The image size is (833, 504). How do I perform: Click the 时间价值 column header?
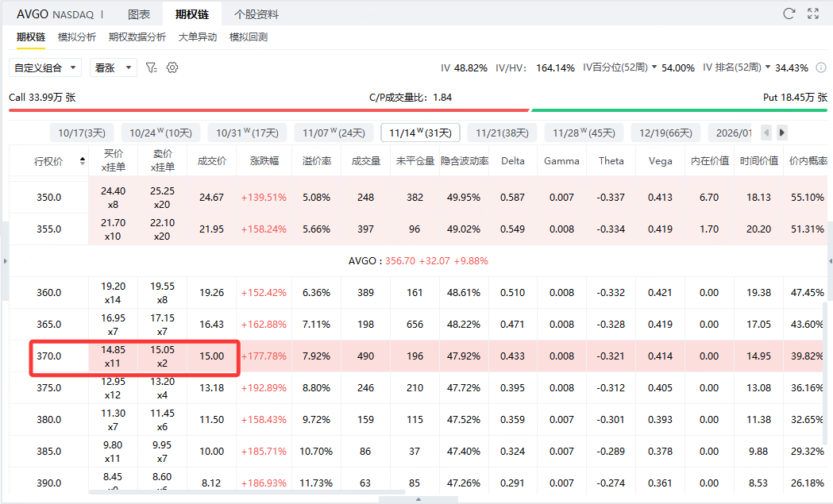click(758, 161)
